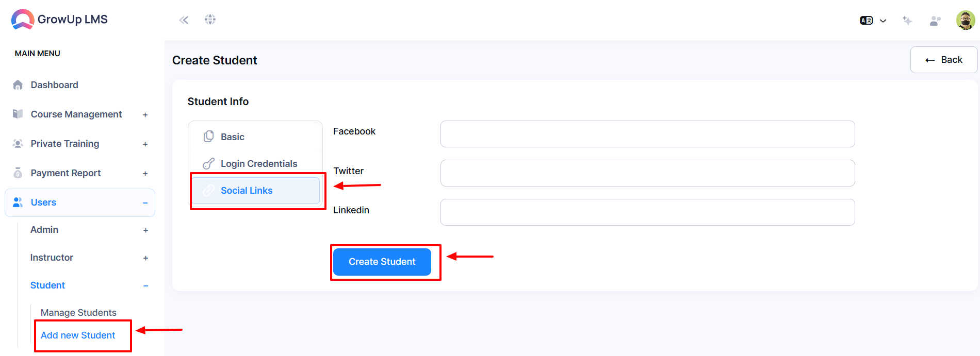Expand Private Training plus sign
Image resolution: width=980 pixels, height=356 pixels.
(145, 144)
